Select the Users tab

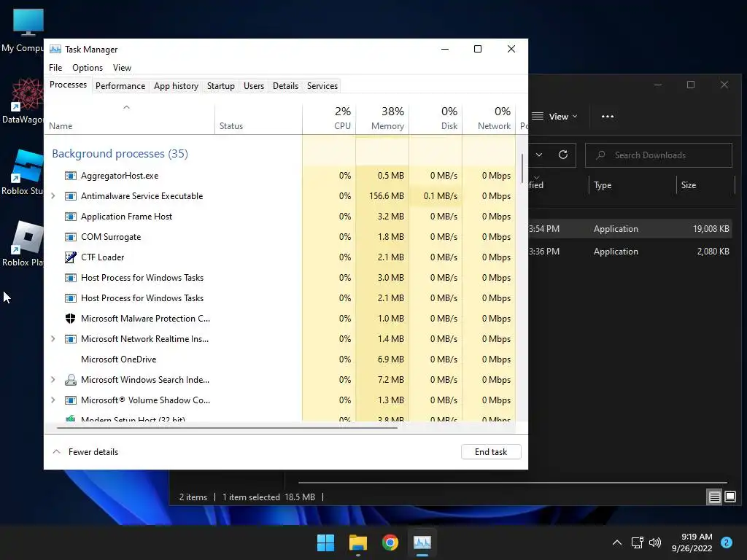point(253,86)
